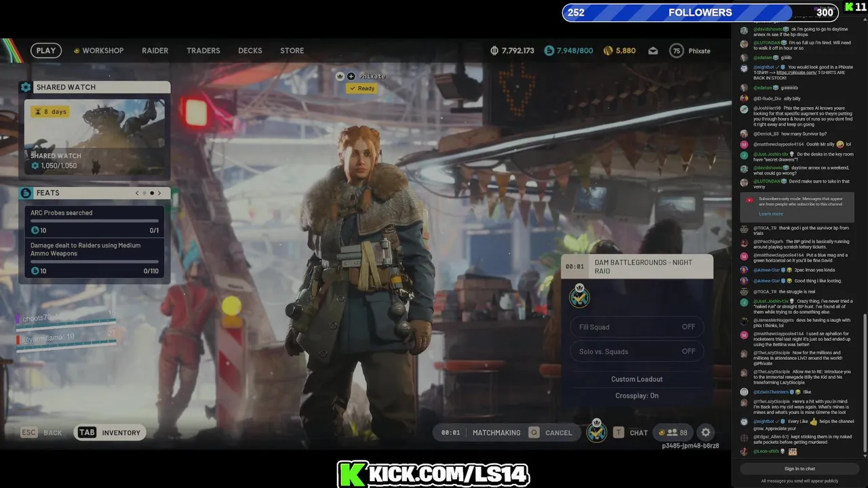The width and height of the screenshot is (868, 488).
Task: Click the YouTube icon in subscribers-only notice
Action: click(749, 200)
